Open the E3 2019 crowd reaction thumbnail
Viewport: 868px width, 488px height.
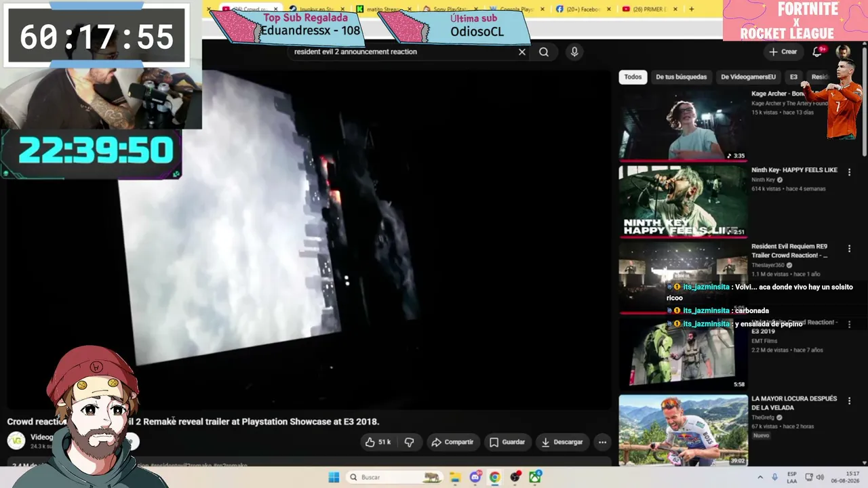(x=683, y=354)
